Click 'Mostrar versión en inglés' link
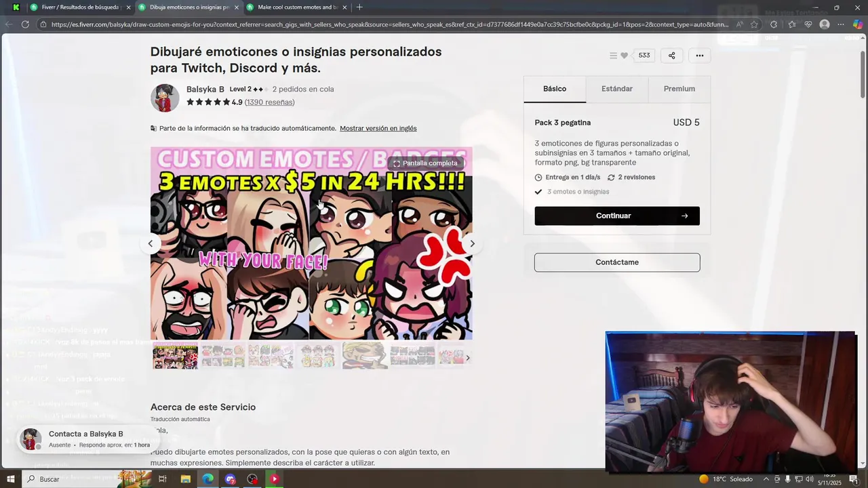 tap(378, 128)
